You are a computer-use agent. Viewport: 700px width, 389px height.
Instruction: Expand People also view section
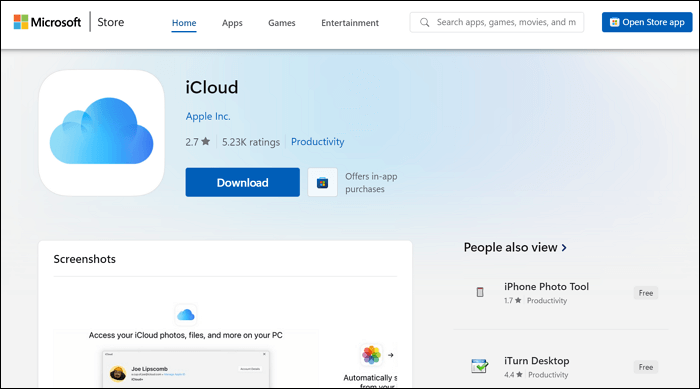(x=515, y=247)
